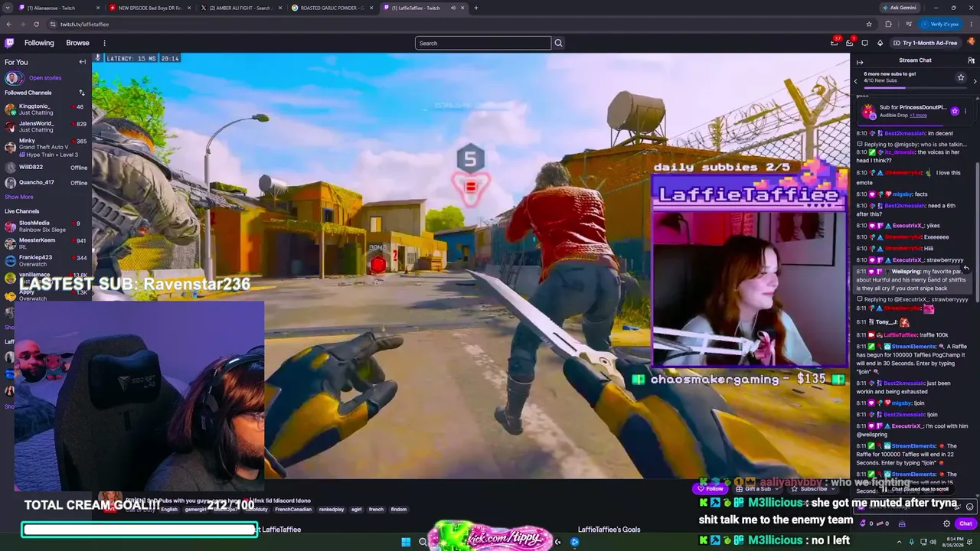Open the site information icon in address bar
The image size is (980, 551).
52,24
